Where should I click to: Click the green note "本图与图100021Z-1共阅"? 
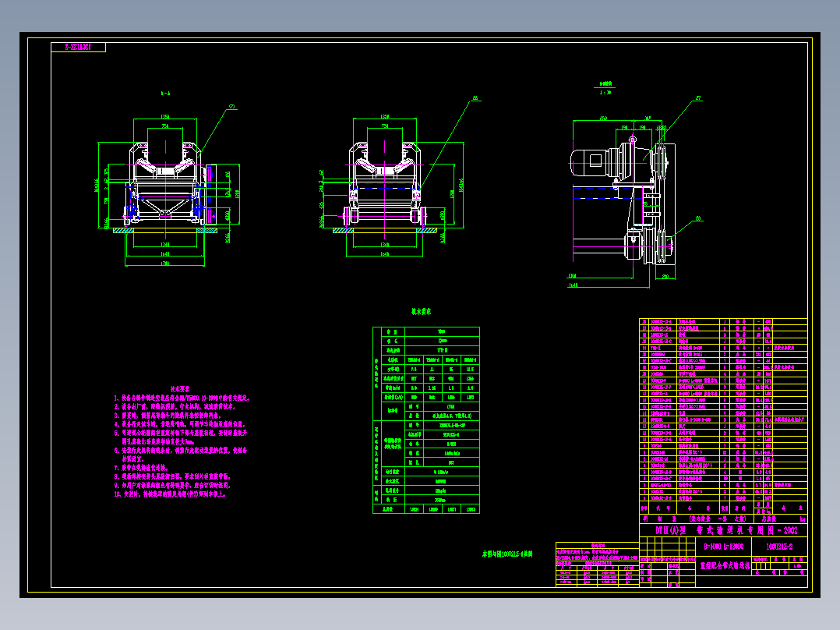point(507,554)
